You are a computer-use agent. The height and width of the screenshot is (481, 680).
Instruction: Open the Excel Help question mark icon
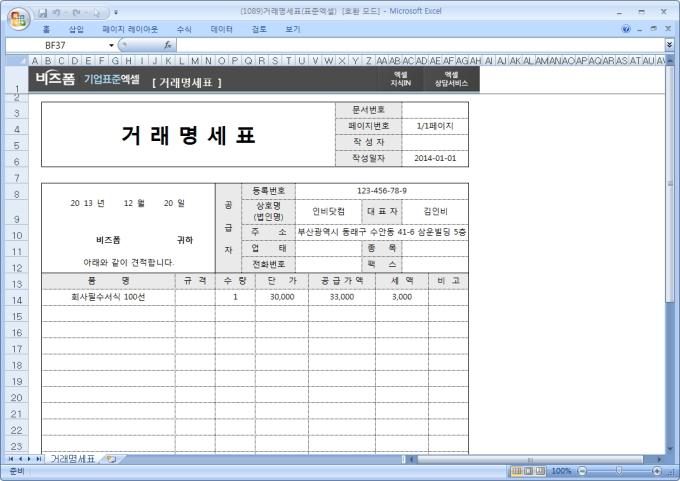click(x=626, y=29)
